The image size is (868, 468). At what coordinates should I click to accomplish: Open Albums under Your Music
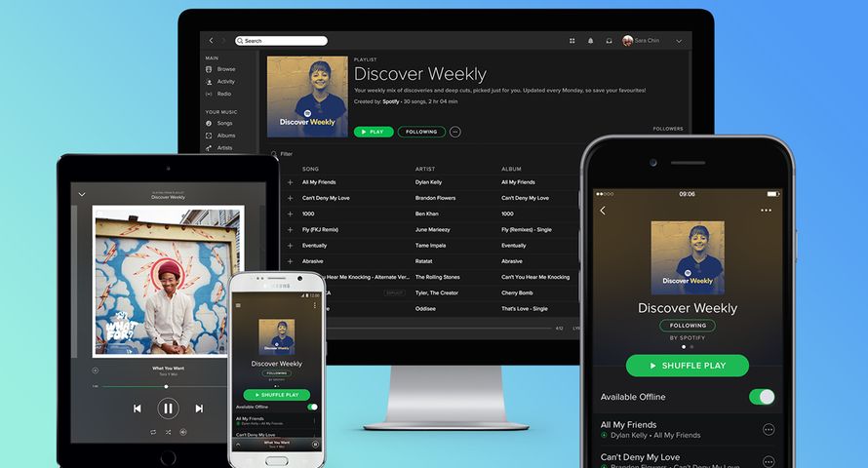(x=220, y=136)
